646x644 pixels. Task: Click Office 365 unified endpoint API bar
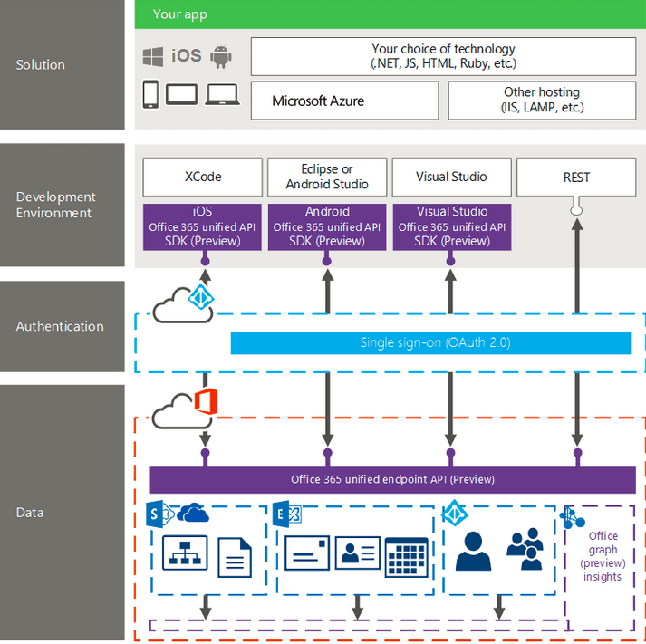click(392, 480)
